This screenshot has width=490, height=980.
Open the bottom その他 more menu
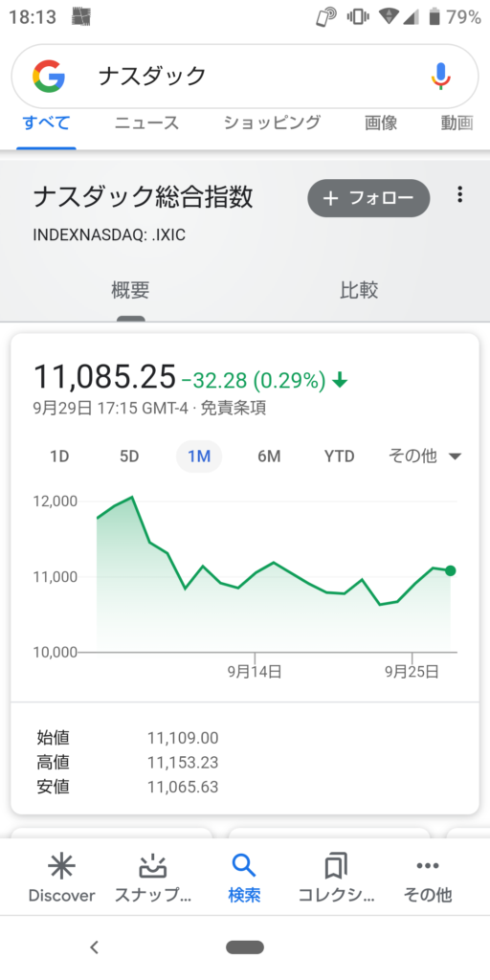coord(428,880)
